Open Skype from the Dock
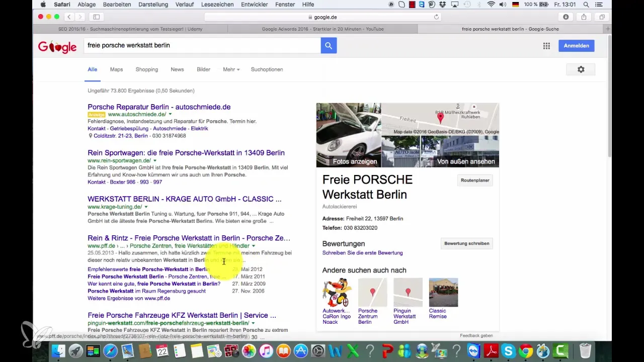Image resolution: width=644 pixels, height=362 pixels. pos(508,350)
